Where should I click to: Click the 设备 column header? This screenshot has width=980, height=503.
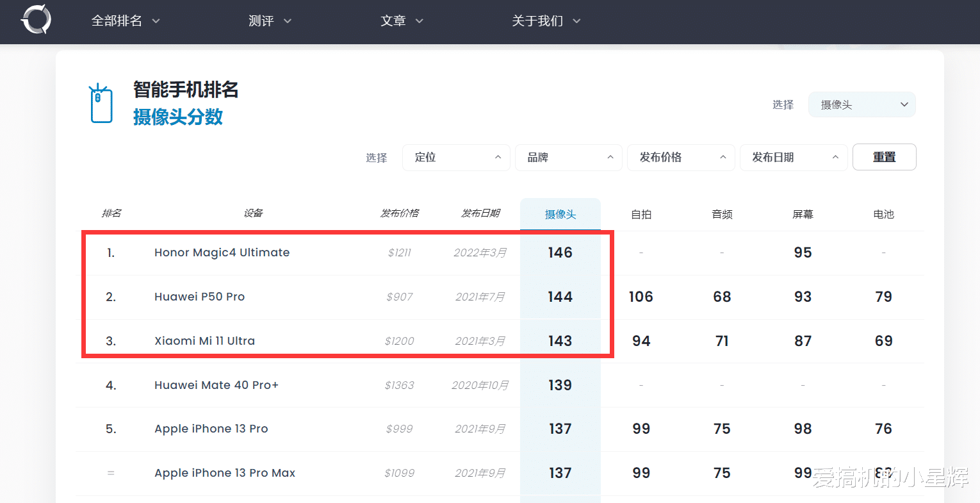coord(254,213)
